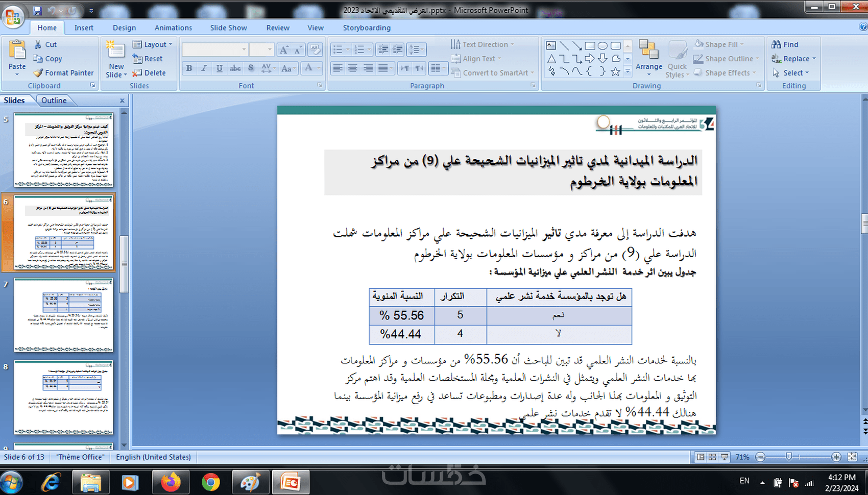
Task: Go to the Slide Show tab
Action: [x=228, y=28]
